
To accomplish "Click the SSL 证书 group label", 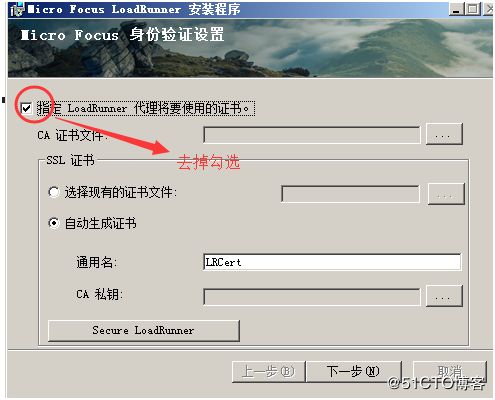I will 70,160.
